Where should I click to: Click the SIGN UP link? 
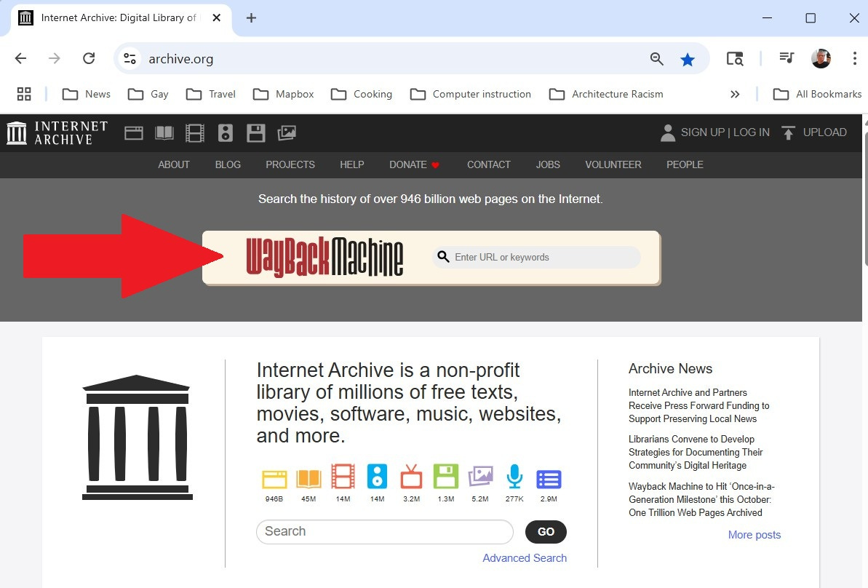(703, 132)
